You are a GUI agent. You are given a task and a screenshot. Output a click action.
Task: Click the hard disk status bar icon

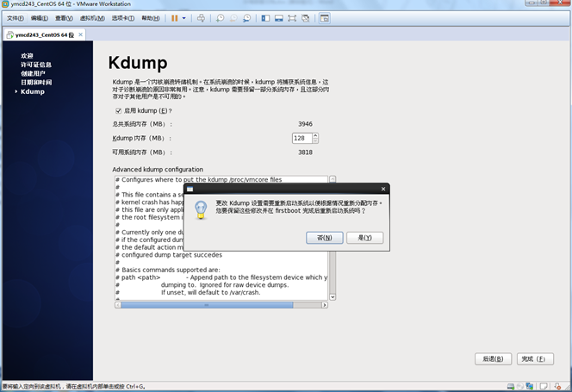511,387
